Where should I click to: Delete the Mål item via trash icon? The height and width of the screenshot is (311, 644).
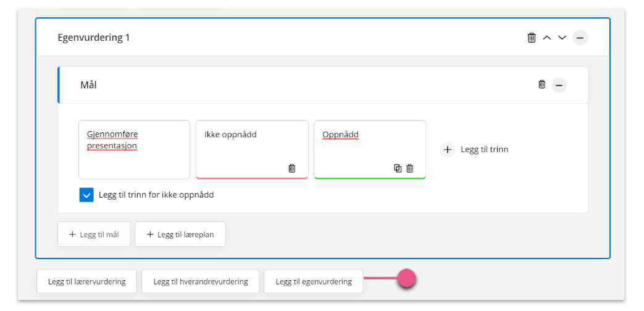pyautogui.click(x=542, y=85)
